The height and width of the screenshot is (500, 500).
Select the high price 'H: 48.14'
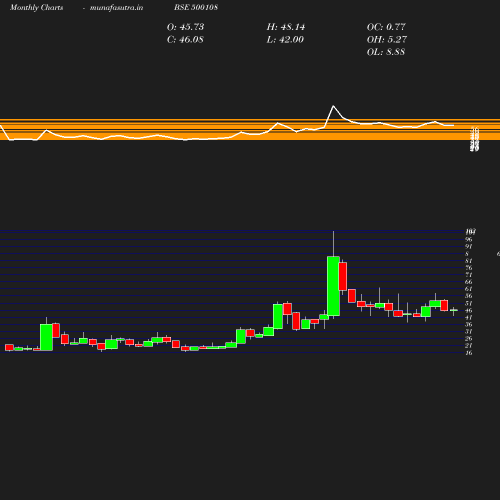tap(286, 27)
